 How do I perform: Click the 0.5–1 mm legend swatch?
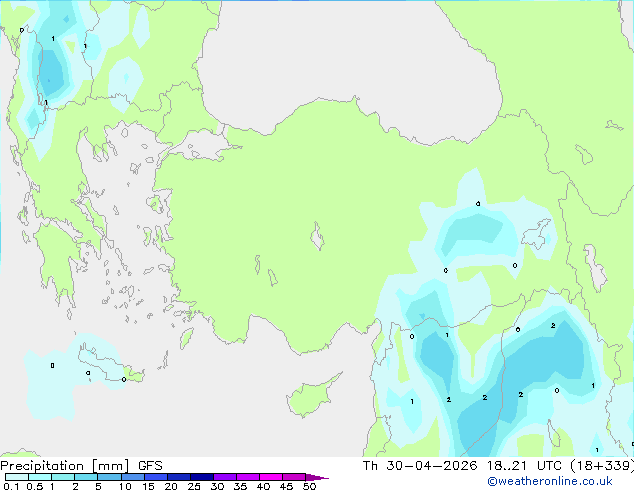(x=40, y=477)
